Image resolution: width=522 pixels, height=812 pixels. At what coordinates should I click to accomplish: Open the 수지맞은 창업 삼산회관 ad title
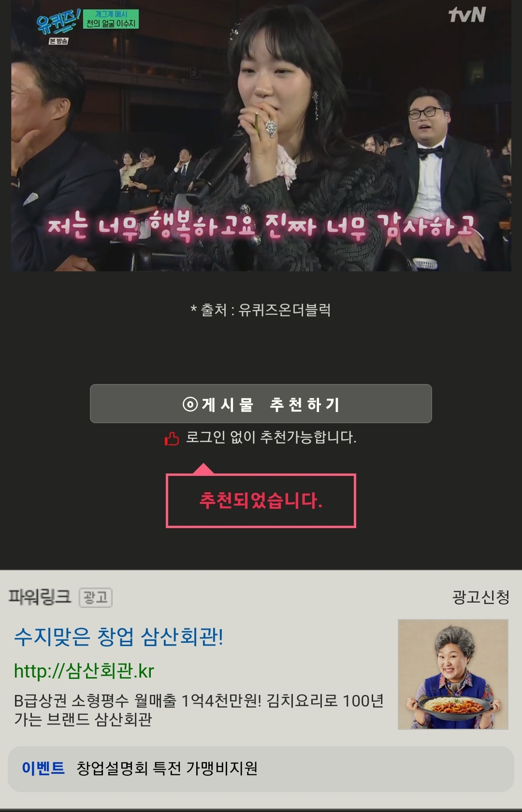[118, 636]
